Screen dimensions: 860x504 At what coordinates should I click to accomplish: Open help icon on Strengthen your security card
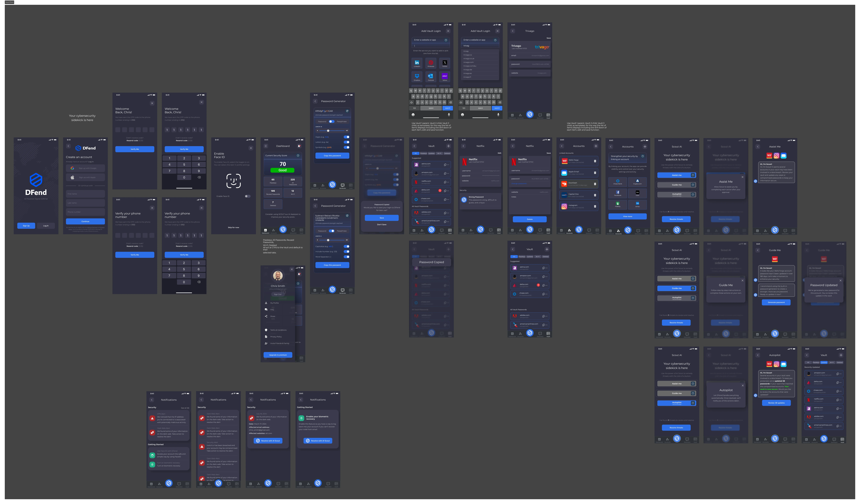click(x=643, y=156)
